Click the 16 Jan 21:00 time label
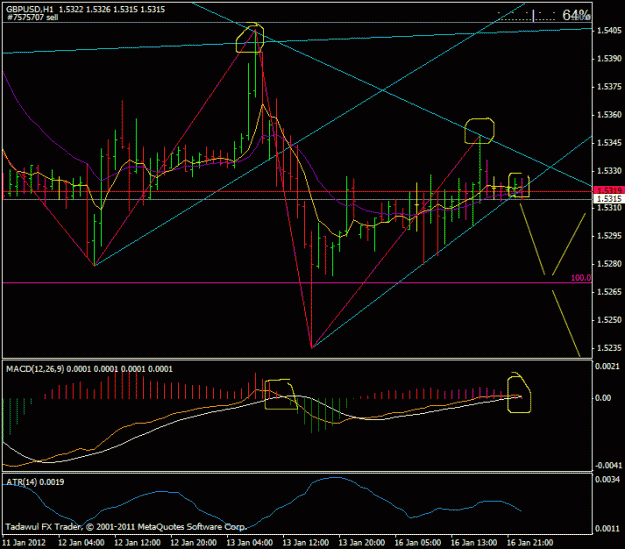The image size is (625, 549). [x=531, y=543]
